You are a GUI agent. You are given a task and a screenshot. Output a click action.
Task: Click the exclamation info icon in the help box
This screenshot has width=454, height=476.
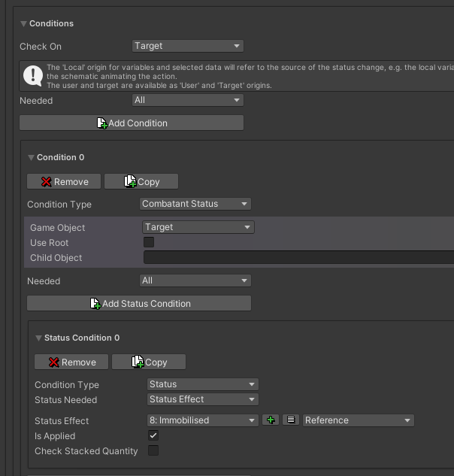coord(33,76)
